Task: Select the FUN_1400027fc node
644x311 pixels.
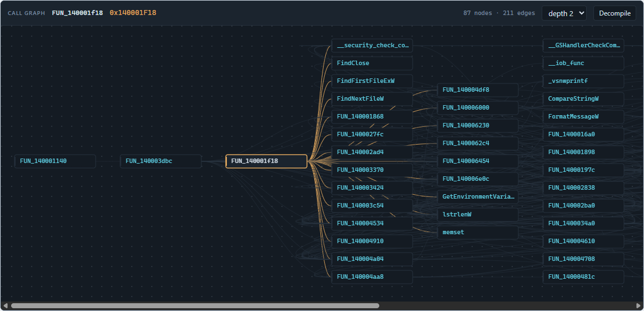Action: pyautogui.click(x=372, y=134)
